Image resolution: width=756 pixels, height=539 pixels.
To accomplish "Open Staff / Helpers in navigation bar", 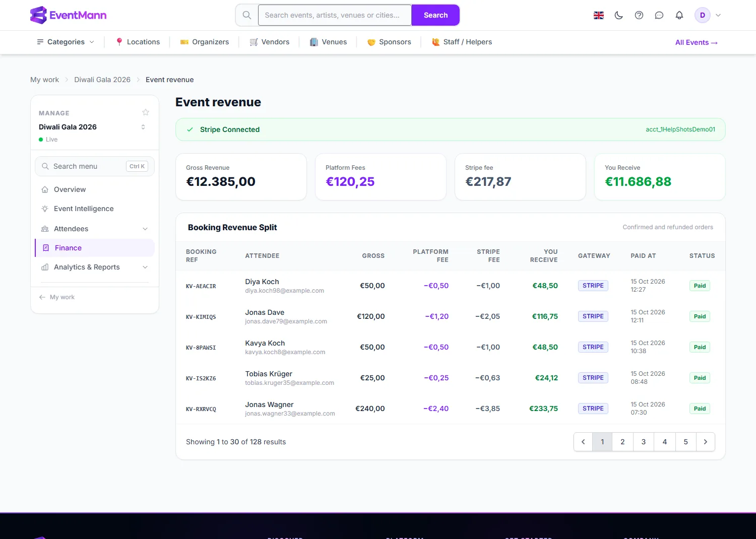I will tap(462, 42).
